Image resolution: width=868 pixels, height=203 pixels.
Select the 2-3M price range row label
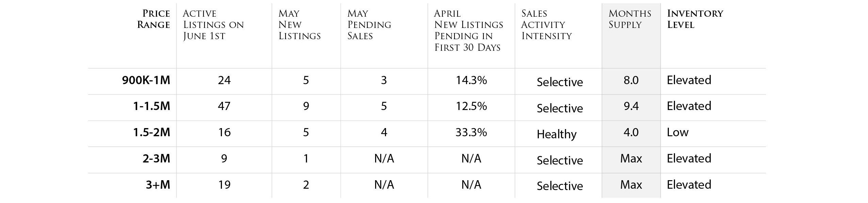(x=156, y=159)
